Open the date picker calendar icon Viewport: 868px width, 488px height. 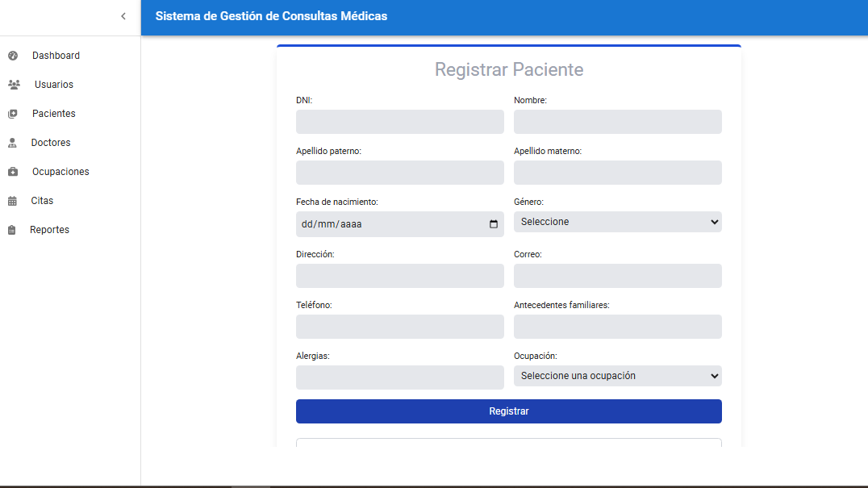(x=493, y=224)
